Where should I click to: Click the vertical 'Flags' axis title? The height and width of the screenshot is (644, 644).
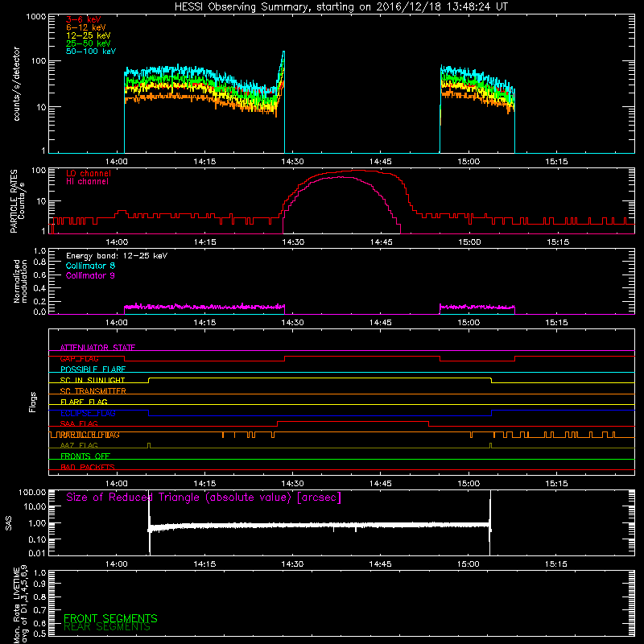(33, 402)
